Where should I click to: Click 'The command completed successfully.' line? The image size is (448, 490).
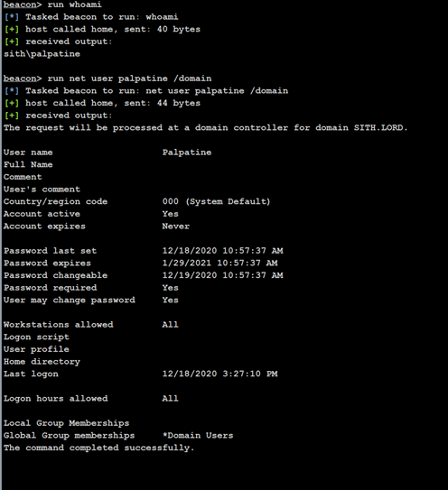98,448
